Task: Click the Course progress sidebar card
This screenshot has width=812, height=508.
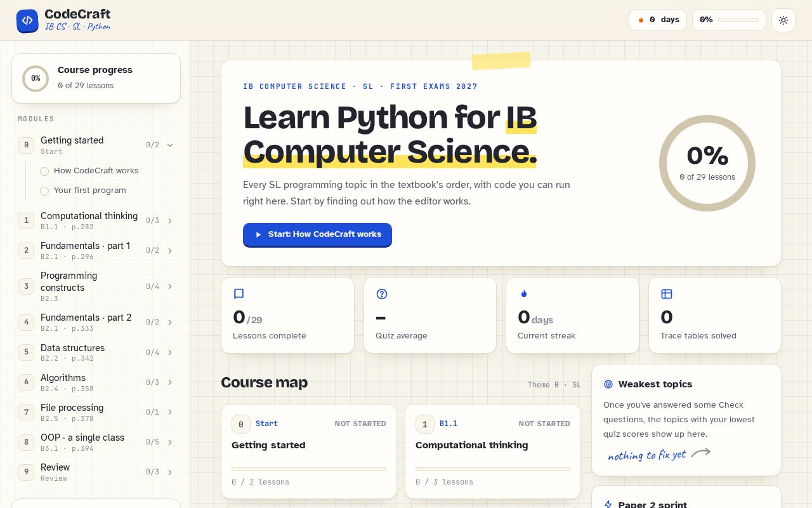Action: tap(96, 78)
